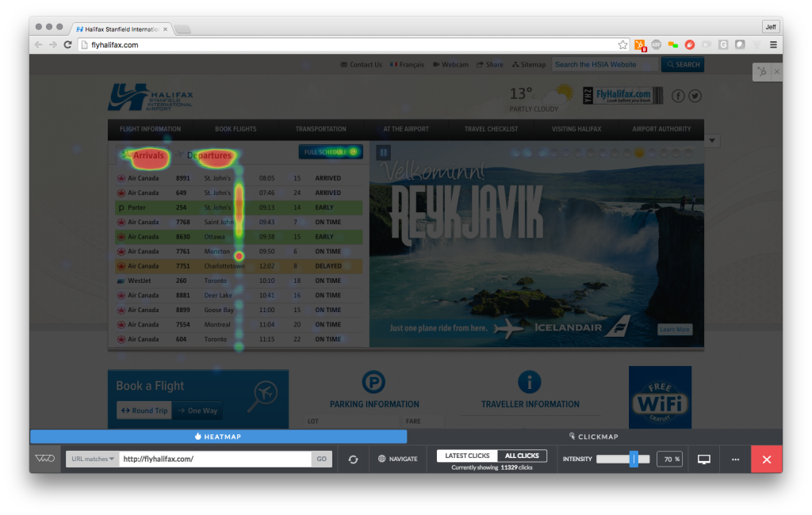
Task: Click the red circular extension icon
Action: click(689, 45)
